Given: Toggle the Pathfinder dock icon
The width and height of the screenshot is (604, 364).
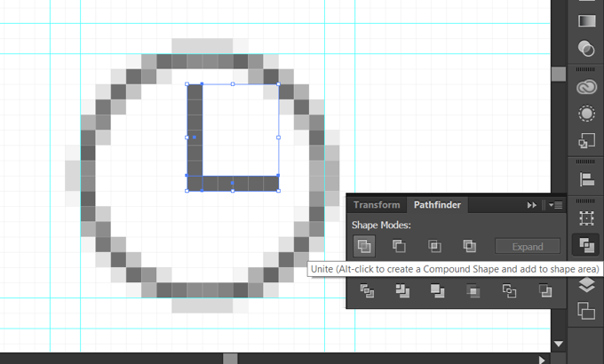Looking at the screenshot, I should (x=586, y=245).
